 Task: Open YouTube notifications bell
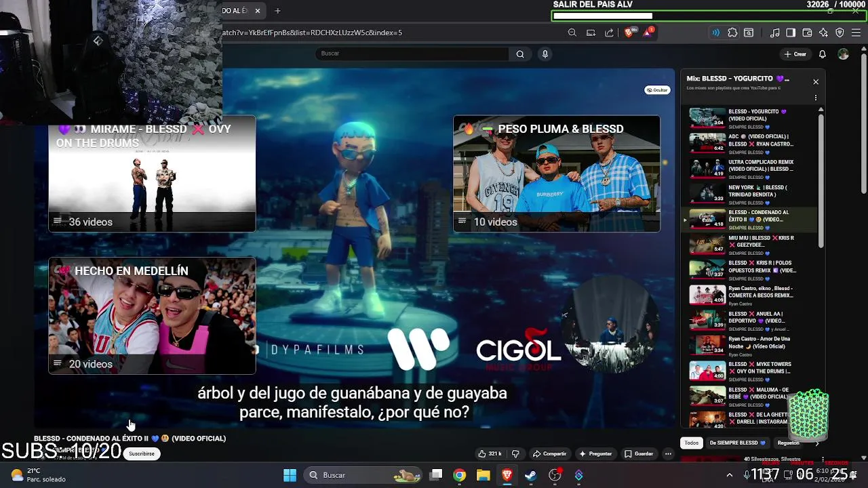822,54
